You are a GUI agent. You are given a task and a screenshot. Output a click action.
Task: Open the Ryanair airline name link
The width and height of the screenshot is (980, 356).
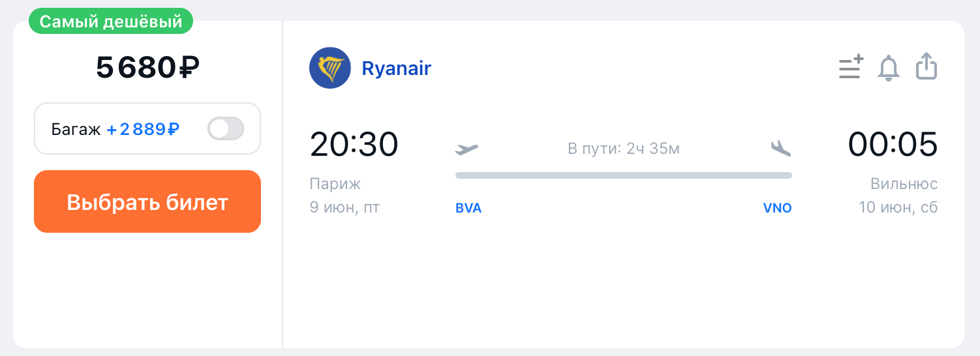coord(396,68)
